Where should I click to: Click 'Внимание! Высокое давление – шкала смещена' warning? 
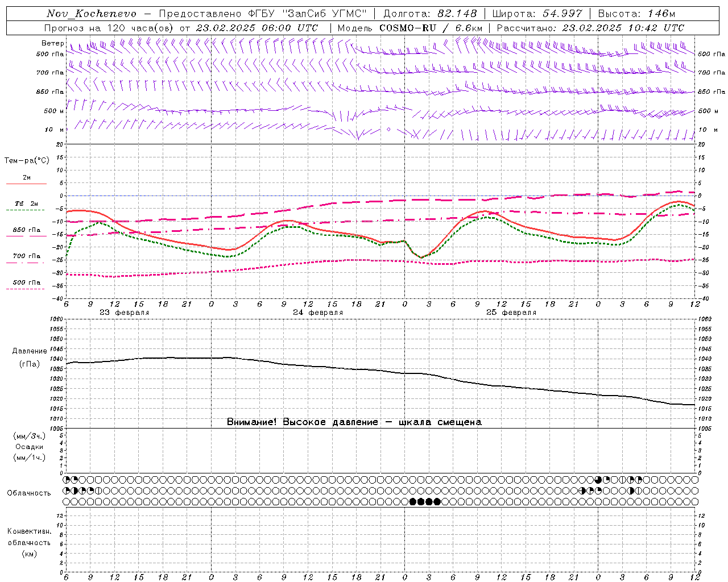(x=354, y=422)
